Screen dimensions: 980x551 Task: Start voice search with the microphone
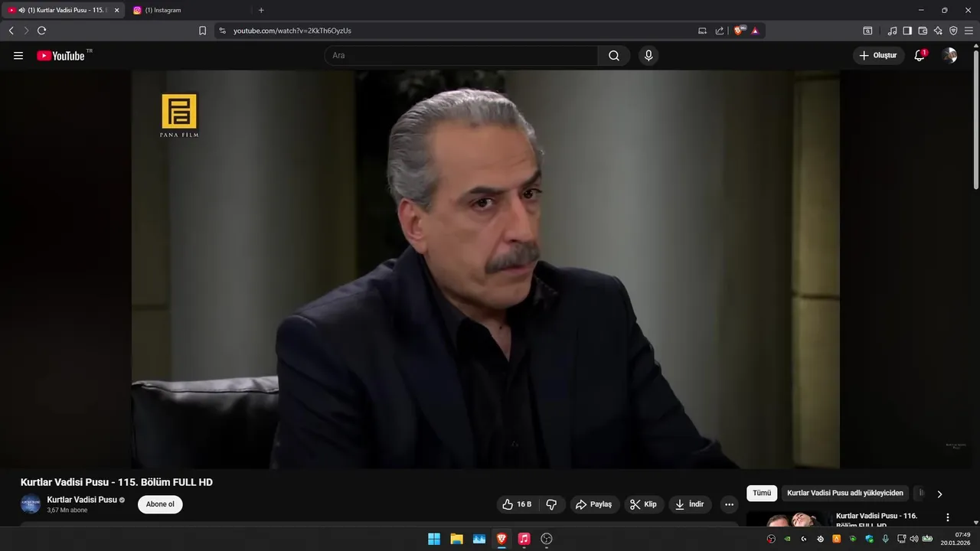[648, 56]
